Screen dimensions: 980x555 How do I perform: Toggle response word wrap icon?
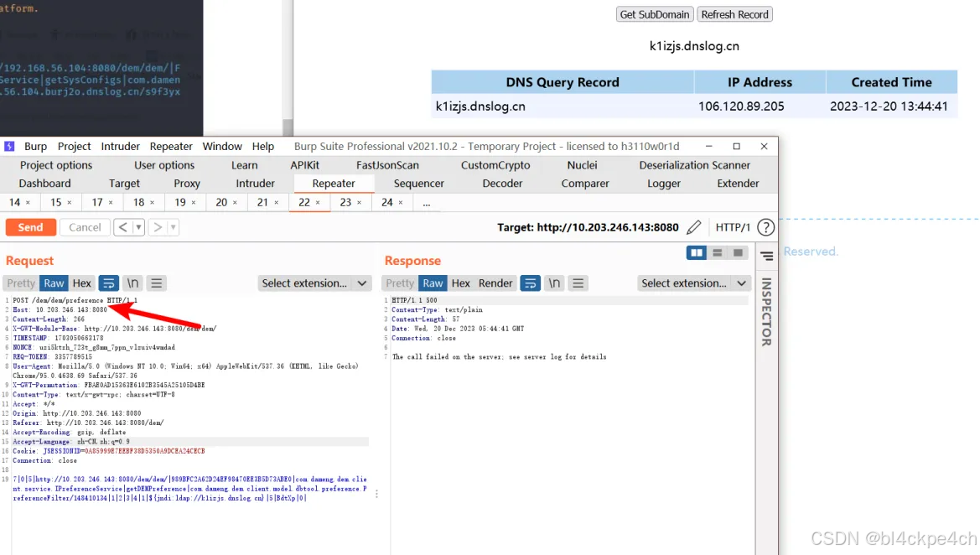pyautogui.click(x=530, y=283)
